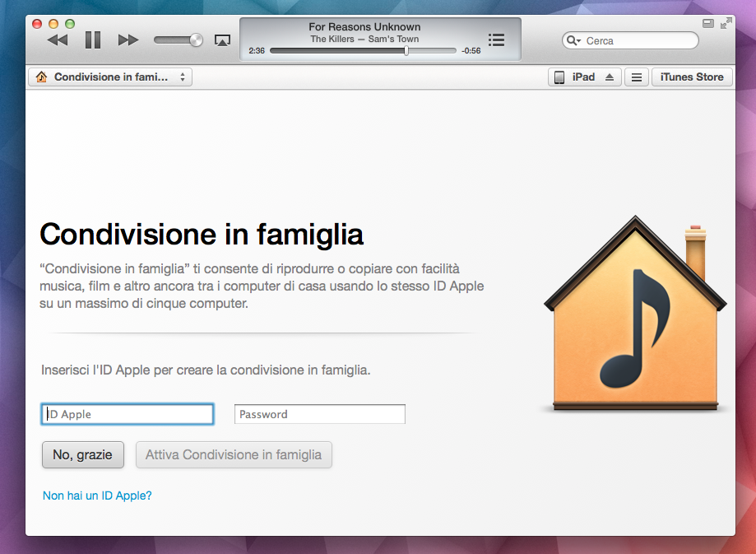Minimize the iTunes window
The width and height of the screenshot is (756, 554).
point(53,24)
